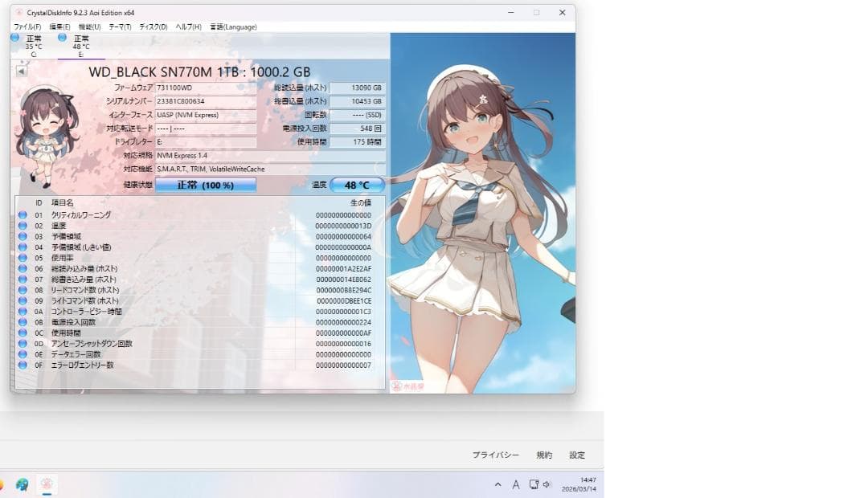
Task: Open the blue globe app on the taskbar
Action: point(22,484)
